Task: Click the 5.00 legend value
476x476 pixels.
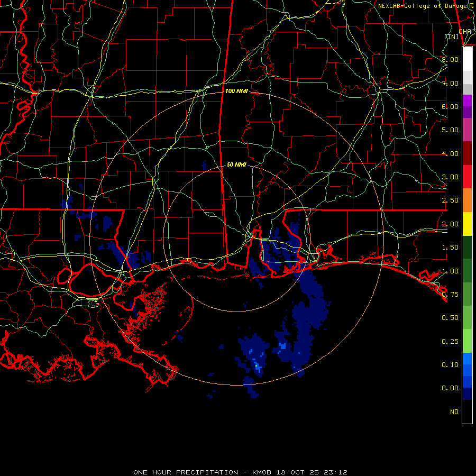Action: pos(450,130)
